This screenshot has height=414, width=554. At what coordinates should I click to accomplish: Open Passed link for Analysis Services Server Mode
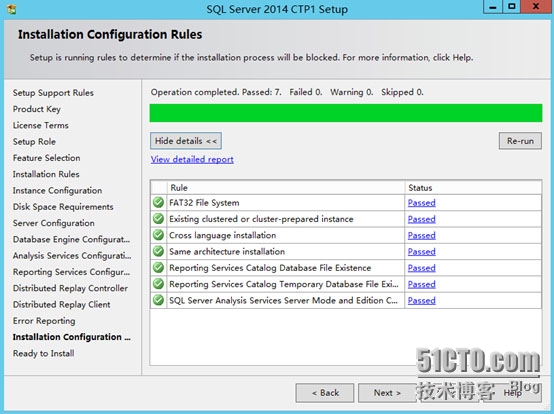422,300
